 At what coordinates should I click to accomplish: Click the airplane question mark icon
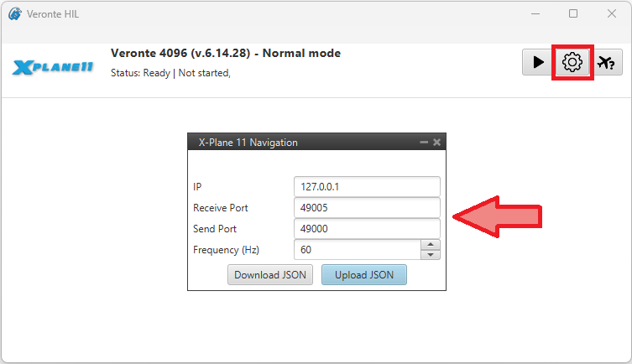608,63
